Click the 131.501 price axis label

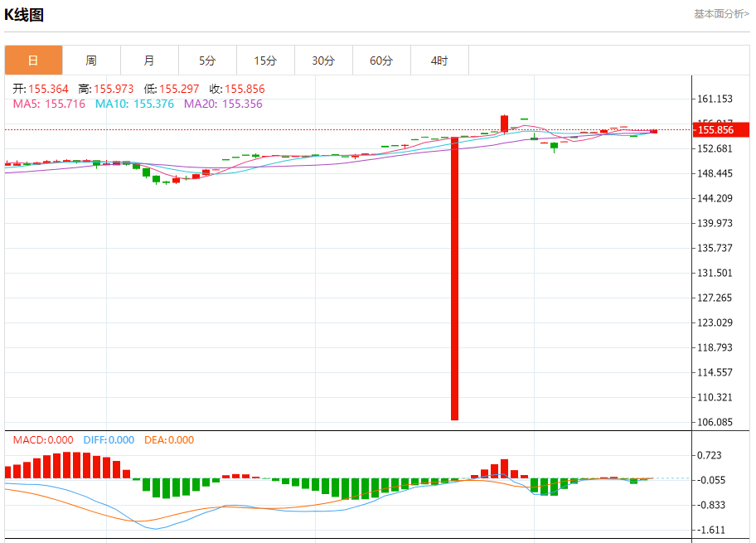point(715,273)
